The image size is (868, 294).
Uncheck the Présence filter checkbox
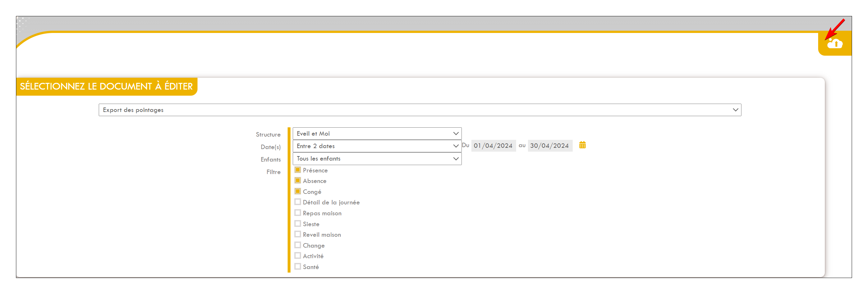pos(298,170)
